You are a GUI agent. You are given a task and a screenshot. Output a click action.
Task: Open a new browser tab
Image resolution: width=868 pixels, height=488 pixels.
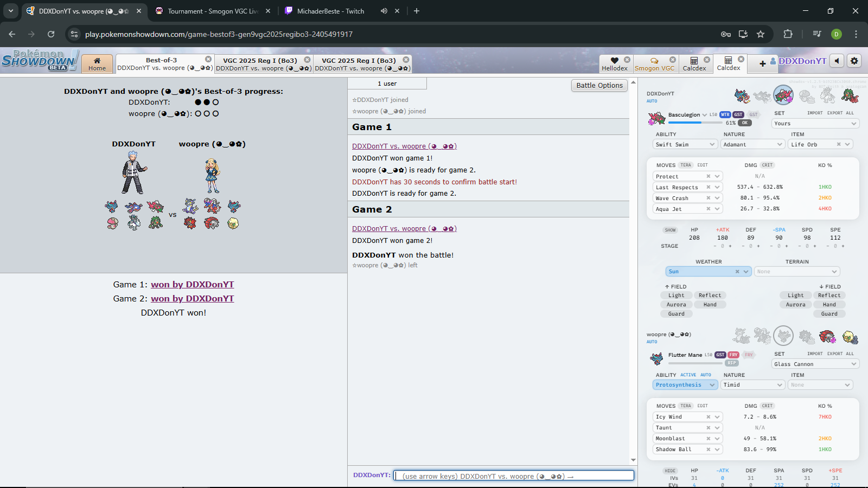point(417,11)
